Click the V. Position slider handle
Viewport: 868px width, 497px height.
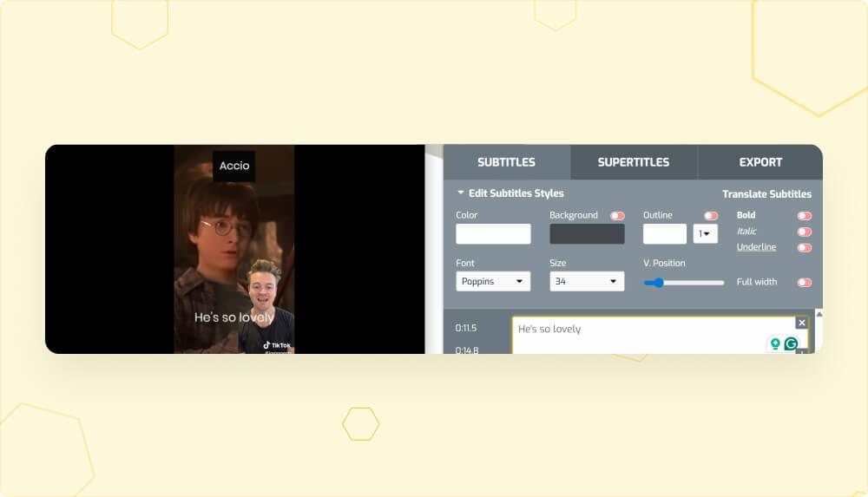pyautogui.click(x=659, y=282)
